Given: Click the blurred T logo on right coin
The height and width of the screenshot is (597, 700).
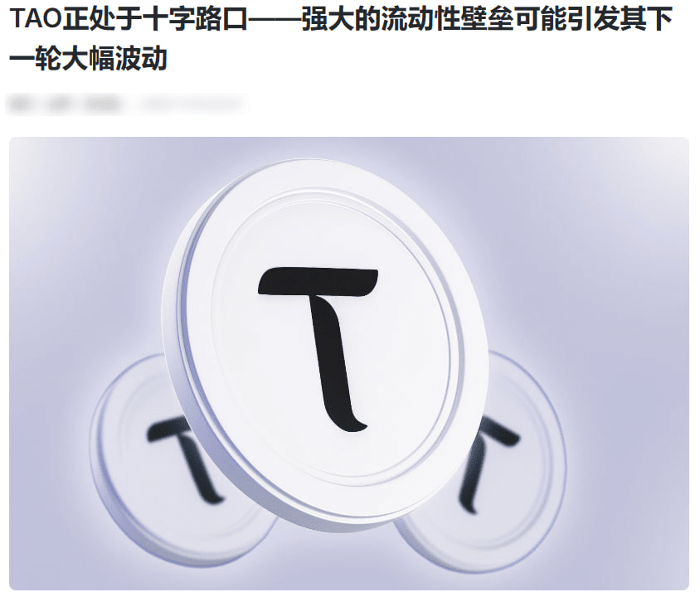Looking at the screenshot, I should pos(487,464).
